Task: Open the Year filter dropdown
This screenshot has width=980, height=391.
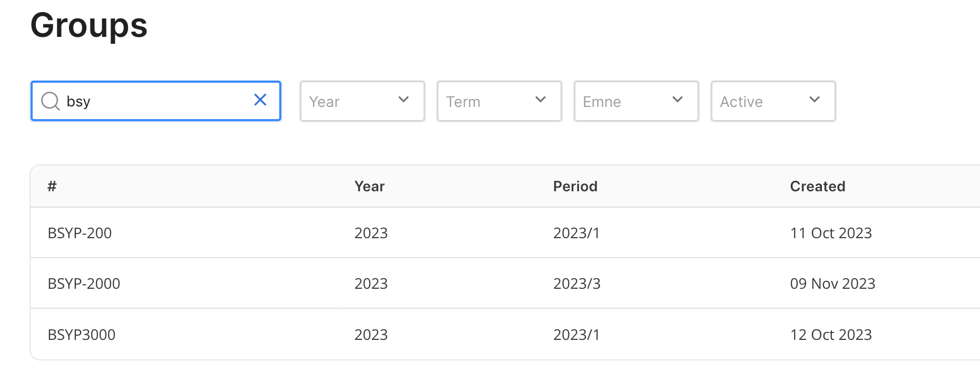Action: click(353, 101)
